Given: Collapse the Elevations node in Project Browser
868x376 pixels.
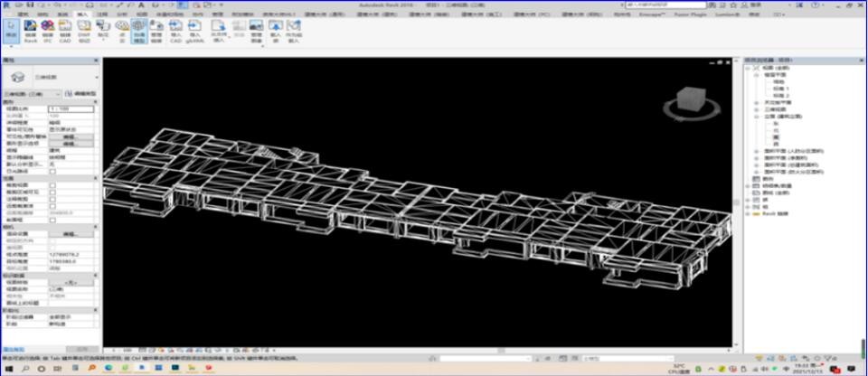Looking at the screenshot, I should click(x=756, y=116).
